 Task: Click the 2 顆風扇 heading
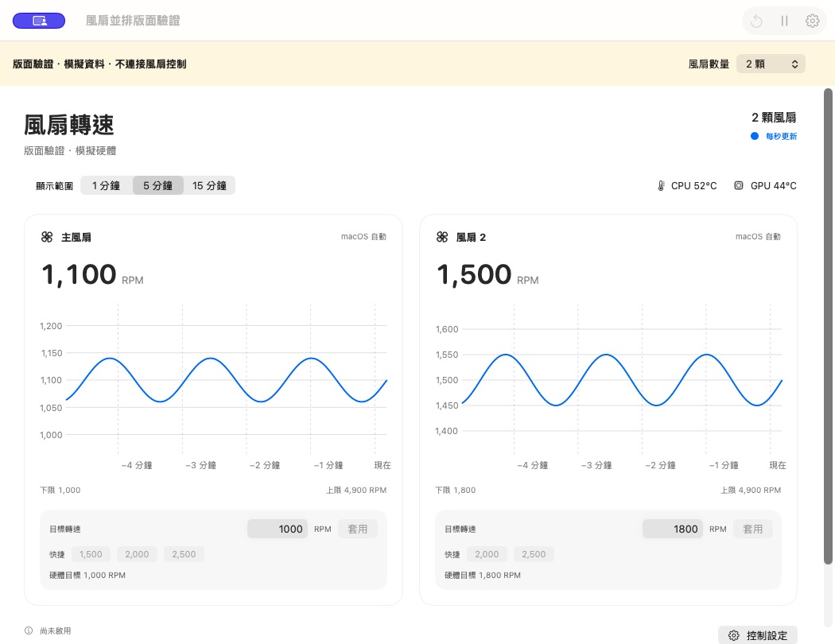(774, 118)
